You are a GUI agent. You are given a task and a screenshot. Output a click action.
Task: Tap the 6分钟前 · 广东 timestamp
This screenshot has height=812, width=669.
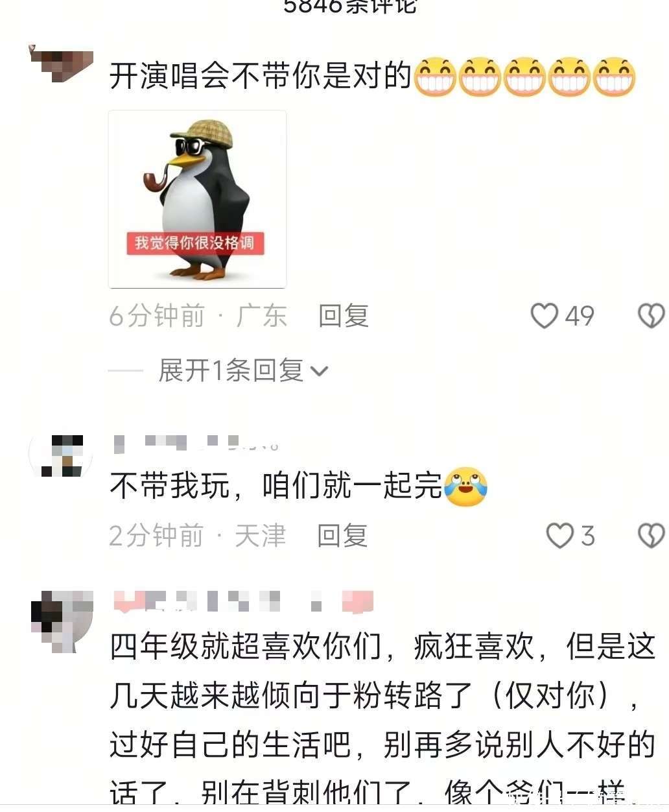tap(198, 316)
